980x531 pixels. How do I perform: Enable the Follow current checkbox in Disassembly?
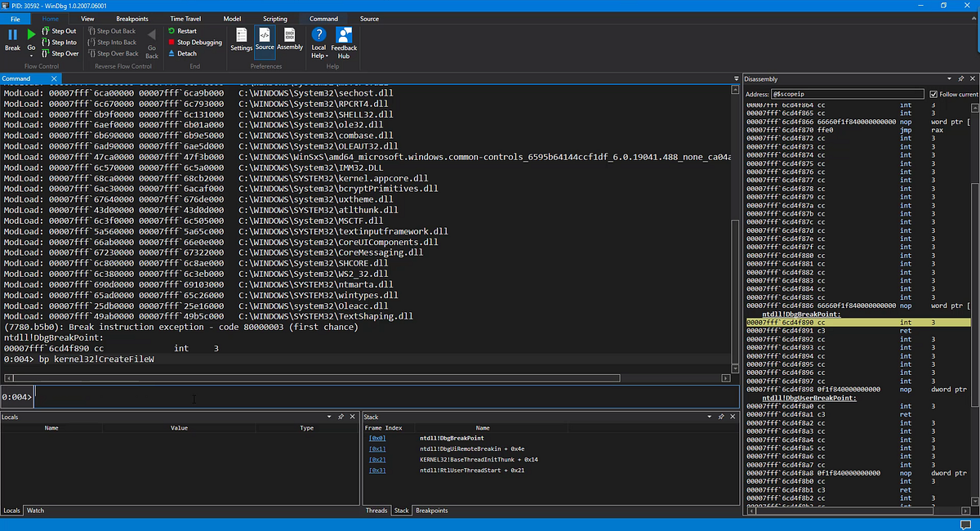934,93
